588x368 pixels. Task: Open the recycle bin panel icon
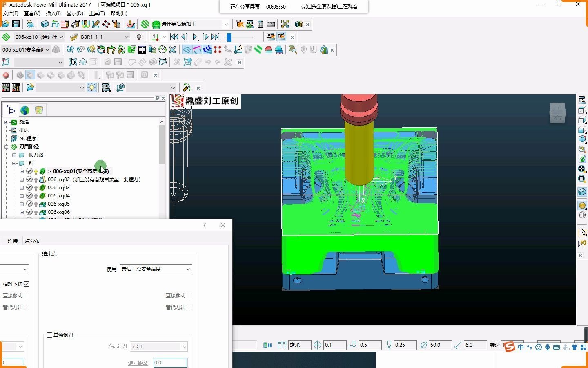click(x=39, y=110)
